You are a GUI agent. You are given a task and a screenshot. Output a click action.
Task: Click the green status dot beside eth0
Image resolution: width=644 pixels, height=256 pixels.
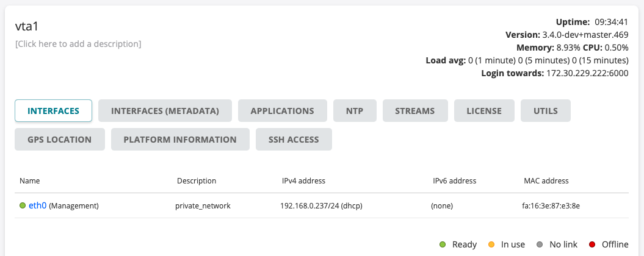[x=23, y=206]
